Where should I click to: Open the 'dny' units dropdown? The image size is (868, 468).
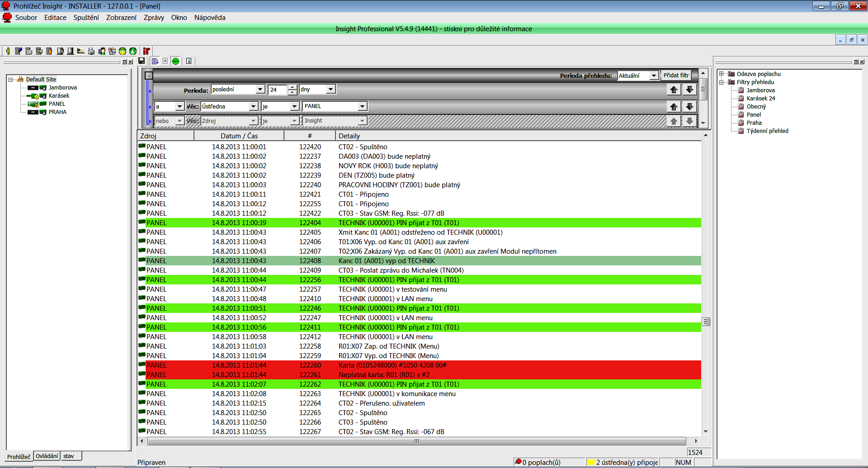[x=330, y=89]
